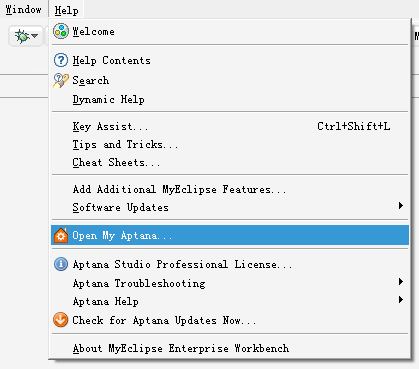Click the Search flashlight icon
This screenshot has height=369, width=419.
[61, 80]
